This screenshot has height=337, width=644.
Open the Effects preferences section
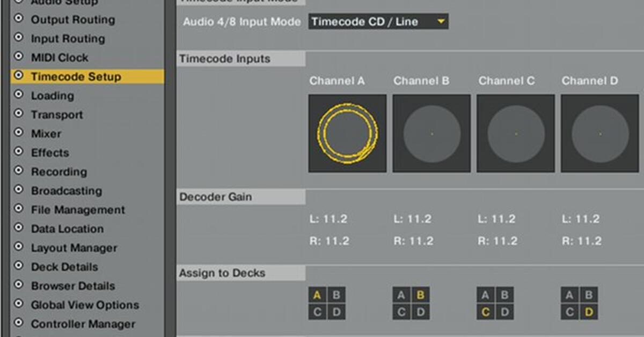pyautogui.click(x=50, y=152)
